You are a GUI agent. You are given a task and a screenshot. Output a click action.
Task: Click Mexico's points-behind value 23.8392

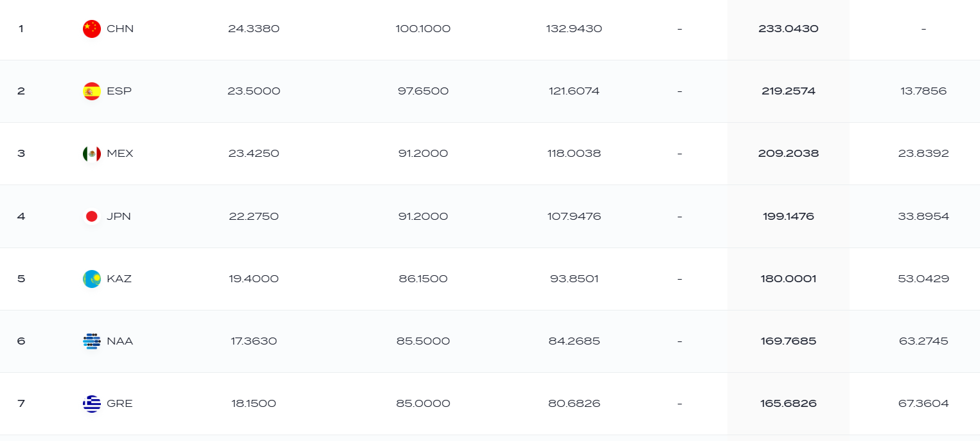point(923,154)
